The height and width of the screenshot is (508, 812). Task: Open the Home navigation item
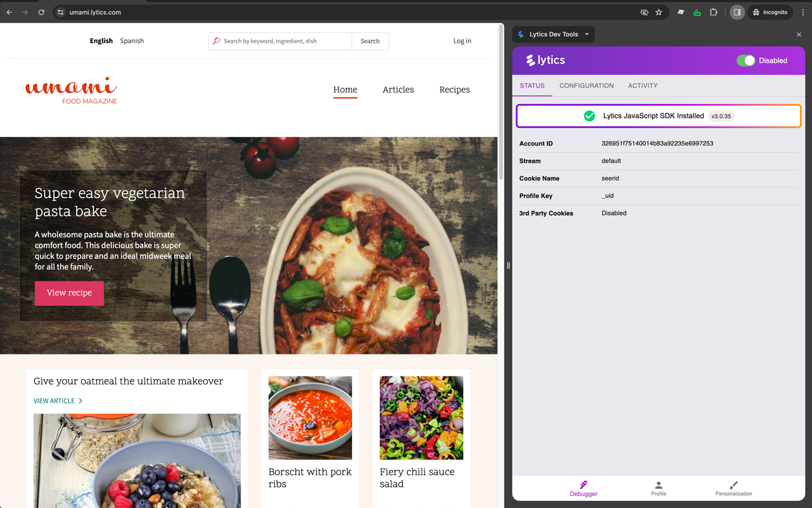(345, 90)
